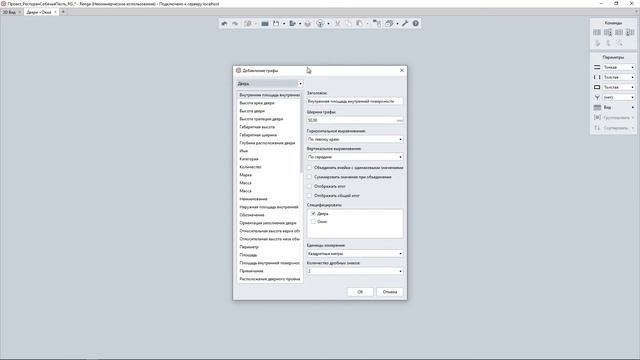Screen dimensions: 640x360
Task: Click the dark folder icon in toolbar
Action: click(265, 24)
